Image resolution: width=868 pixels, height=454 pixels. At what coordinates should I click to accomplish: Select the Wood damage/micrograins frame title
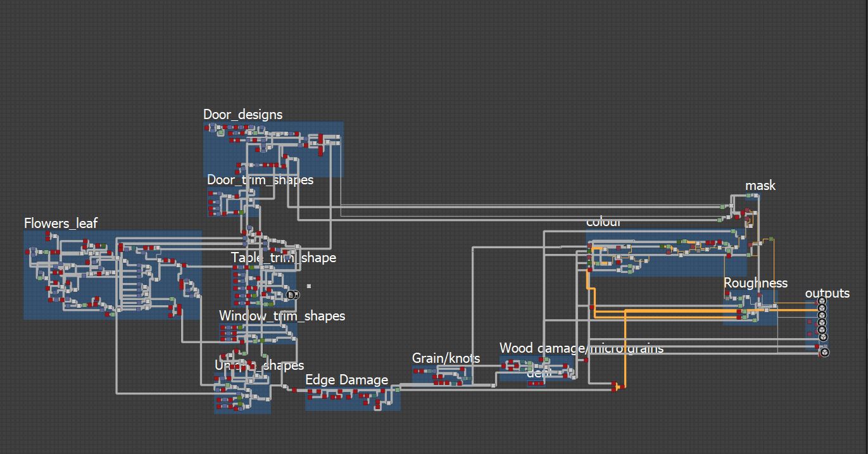(581, 348)
